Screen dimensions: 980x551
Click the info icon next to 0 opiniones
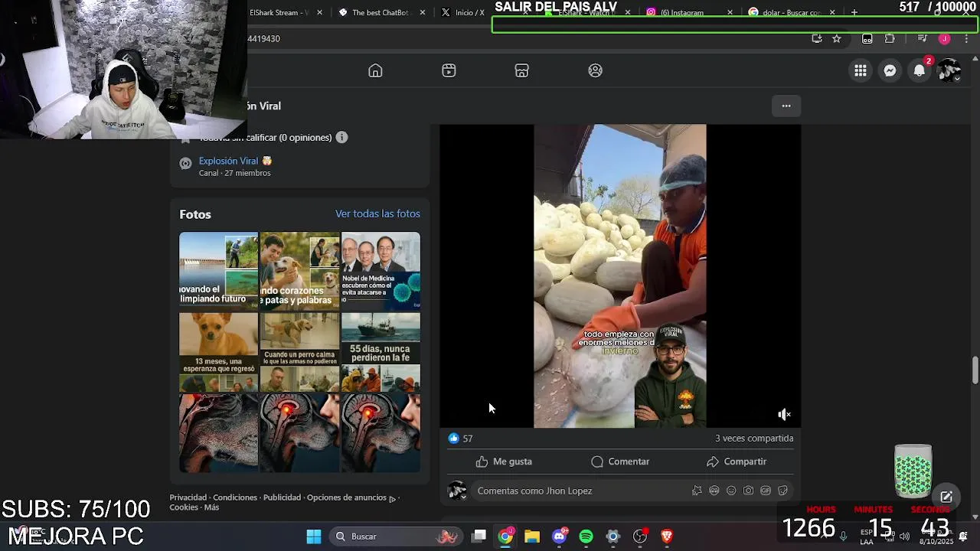click(341, 138)
